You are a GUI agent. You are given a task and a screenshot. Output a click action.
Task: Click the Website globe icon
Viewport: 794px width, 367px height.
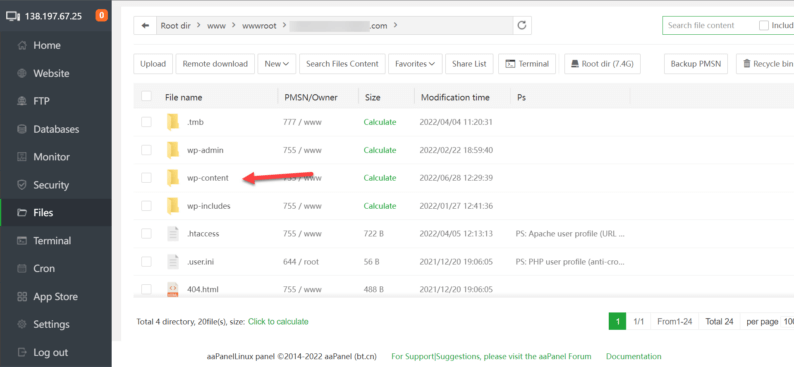click(22, 73)
